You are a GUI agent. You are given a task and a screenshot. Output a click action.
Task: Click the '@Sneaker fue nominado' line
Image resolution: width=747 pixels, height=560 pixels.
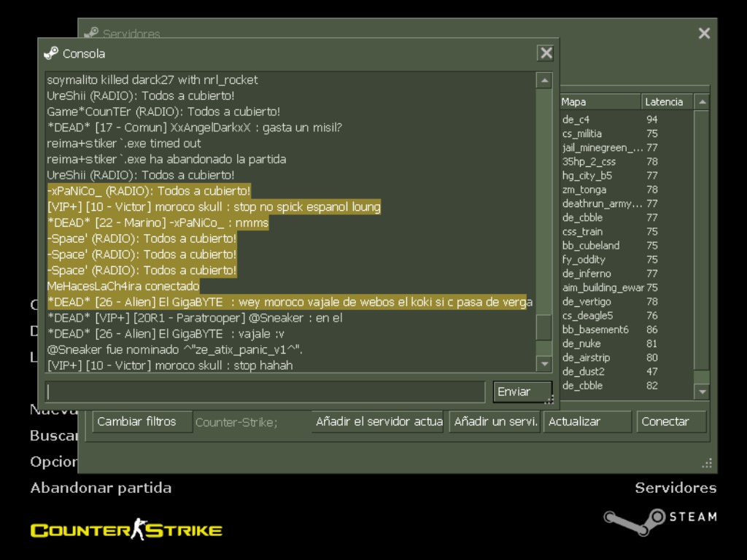(x=174, y=350)
